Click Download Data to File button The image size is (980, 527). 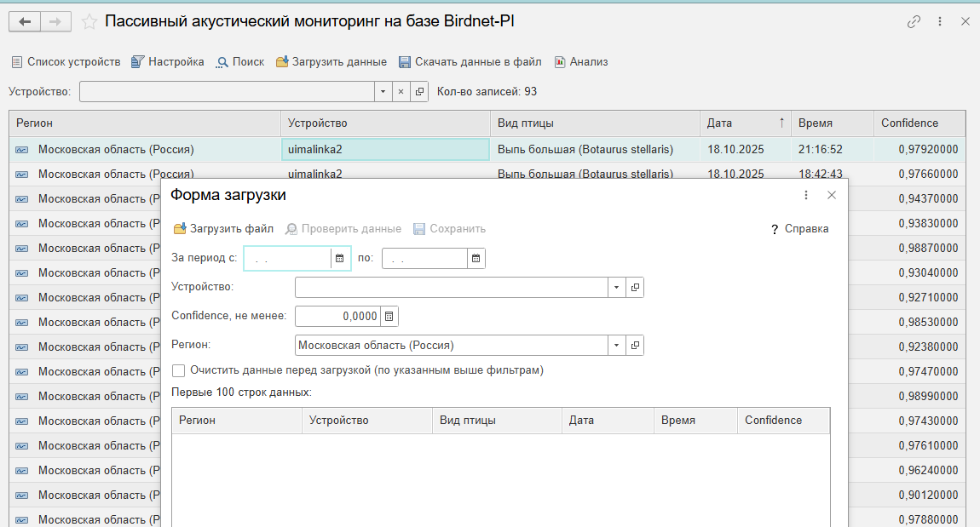coord(470,61)
